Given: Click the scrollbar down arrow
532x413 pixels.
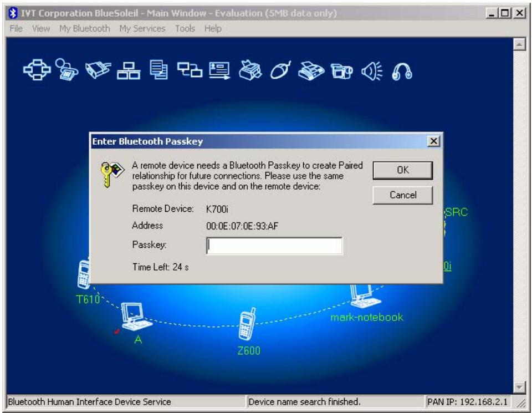Looking at the screenshot, I should (x=519, y=386).
